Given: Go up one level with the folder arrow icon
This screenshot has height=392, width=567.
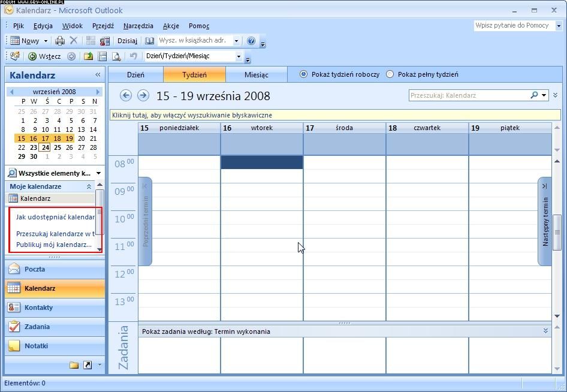Looking at the screenshot, I should click(88, 56).
